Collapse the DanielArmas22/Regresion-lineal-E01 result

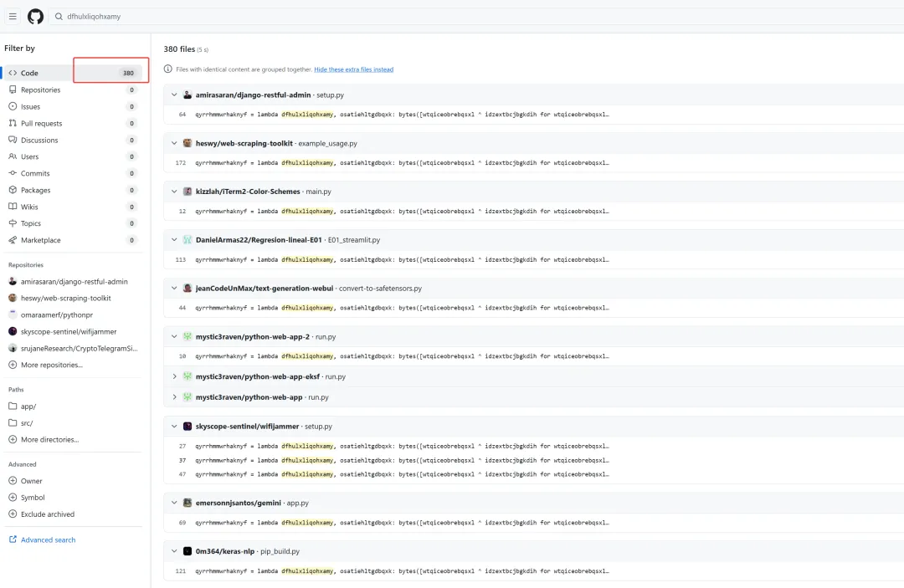pos(174,240)
